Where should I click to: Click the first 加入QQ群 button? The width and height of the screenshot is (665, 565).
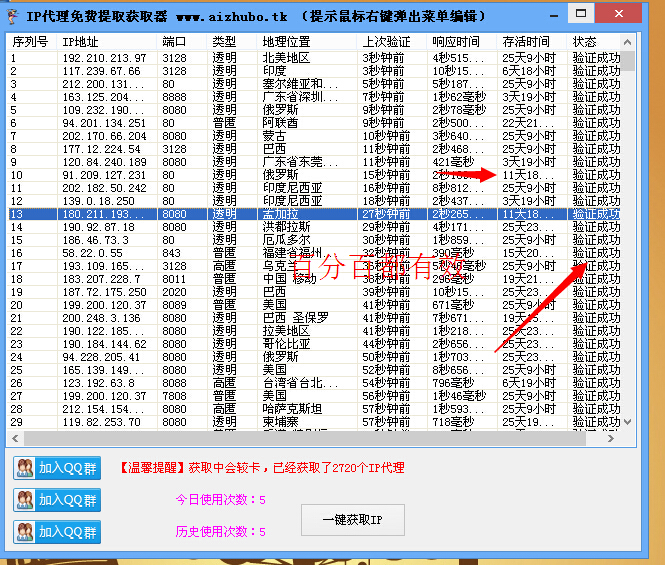pos(57,468)
